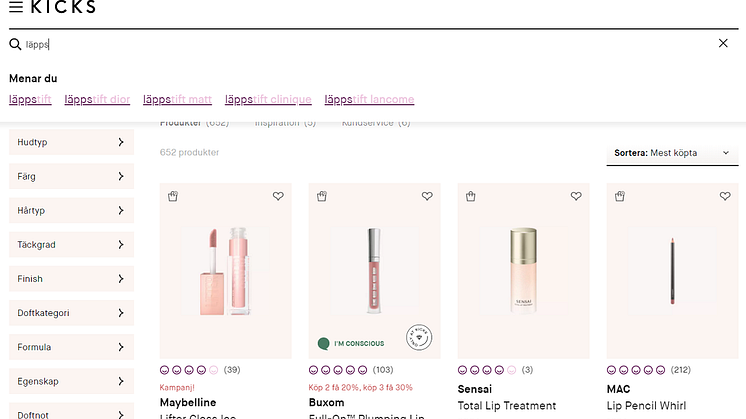
Task: Click the Sensai rating with 3 reviews
Action: (x=495, y=370)
